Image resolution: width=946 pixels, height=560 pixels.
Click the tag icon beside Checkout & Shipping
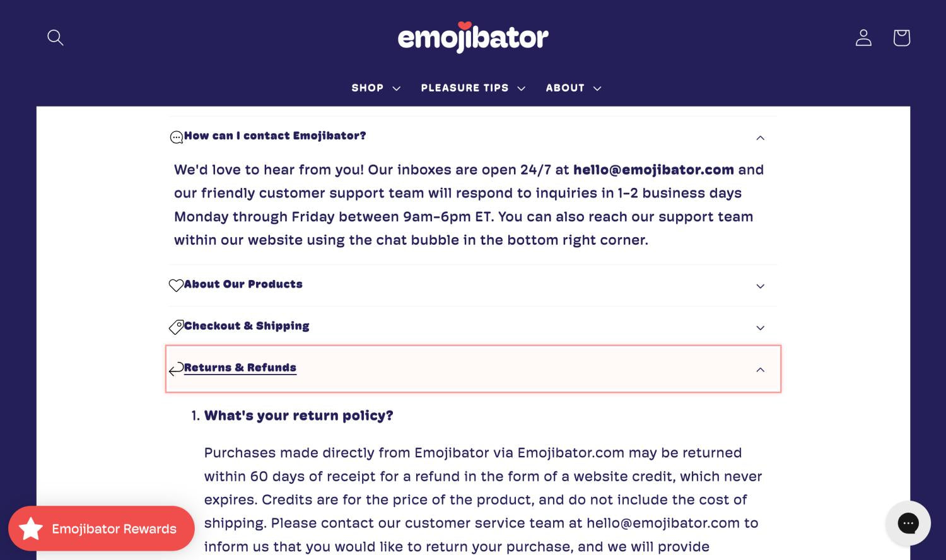click(176, 327)
